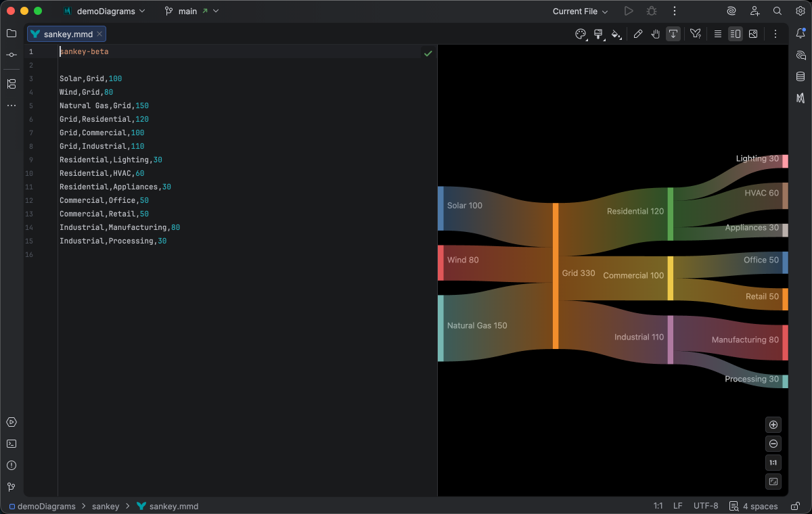Click line number 8 in the gutter
Viewport: 812px width, 514px height.
(30, 146)
